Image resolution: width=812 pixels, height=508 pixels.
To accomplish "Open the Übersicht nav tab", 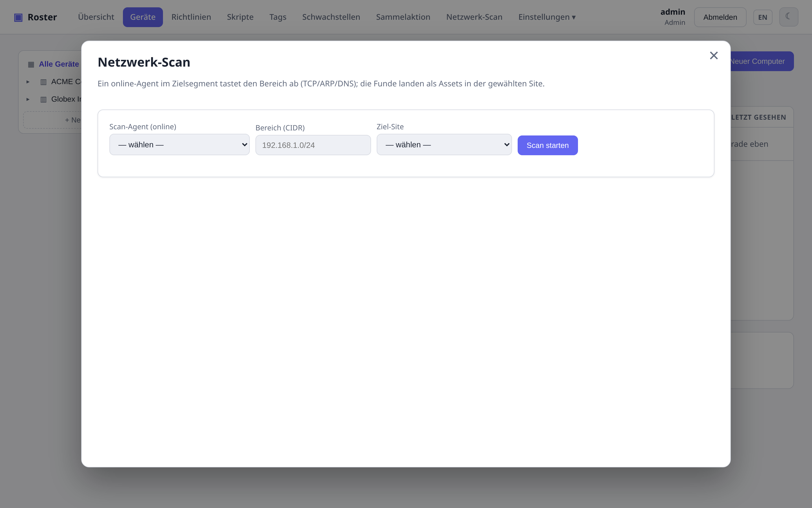I will pyautogui.click(x=96, y=17).
